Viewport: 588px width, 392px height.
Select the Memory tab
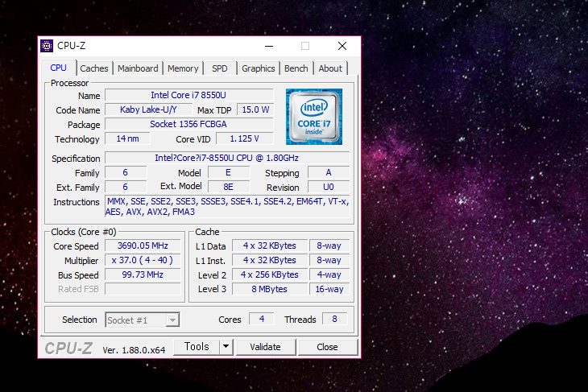(x=183, y=68)
